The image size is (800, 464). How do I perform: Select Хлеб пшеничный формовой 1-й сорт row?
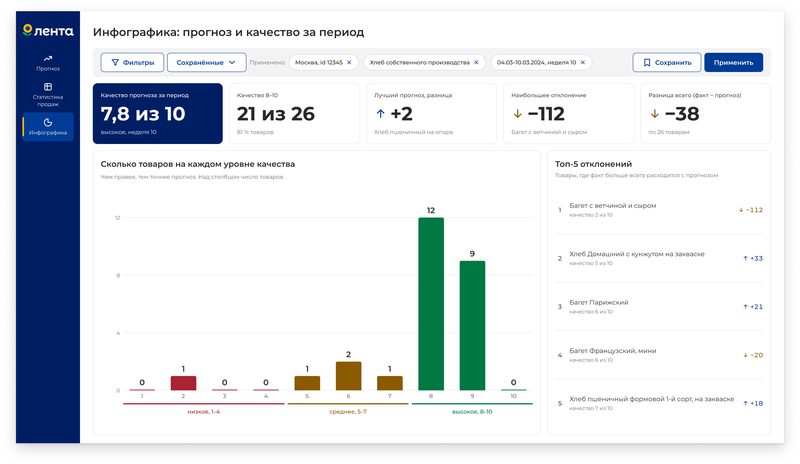659,403
